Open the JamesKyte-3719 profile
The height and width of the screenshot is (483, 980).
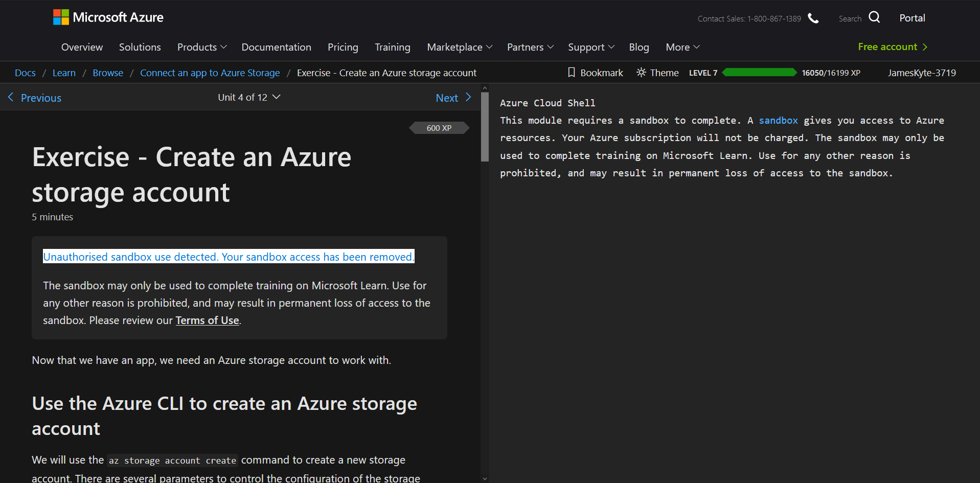pos(922,73)
